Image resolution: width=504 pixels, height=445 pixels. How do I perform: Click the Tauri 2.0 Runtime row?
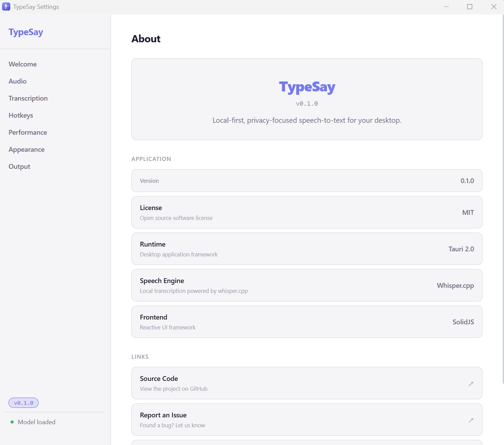click(306, 249)
